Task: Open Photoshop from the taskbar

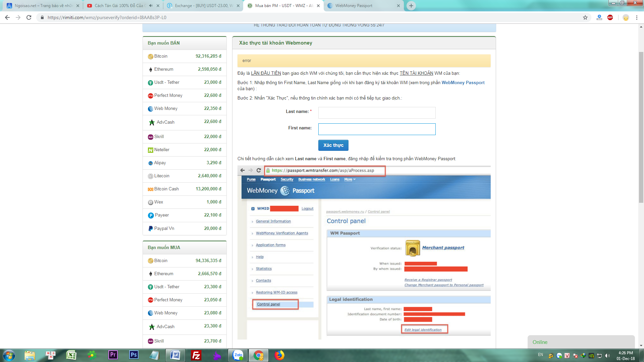Action: pos(133,355)
